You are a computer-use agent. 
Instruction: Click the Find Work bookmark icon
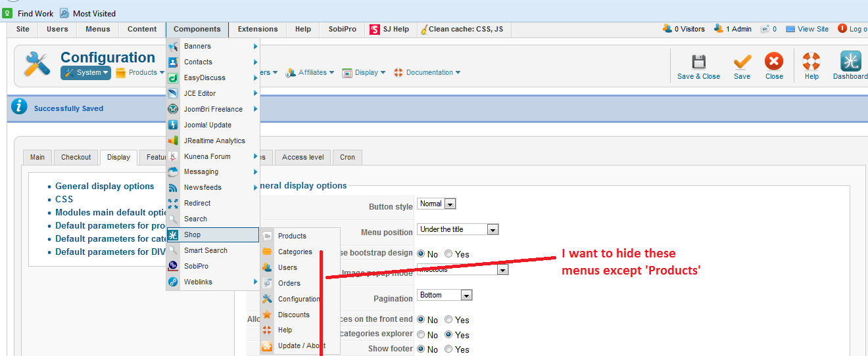[8, 13]
